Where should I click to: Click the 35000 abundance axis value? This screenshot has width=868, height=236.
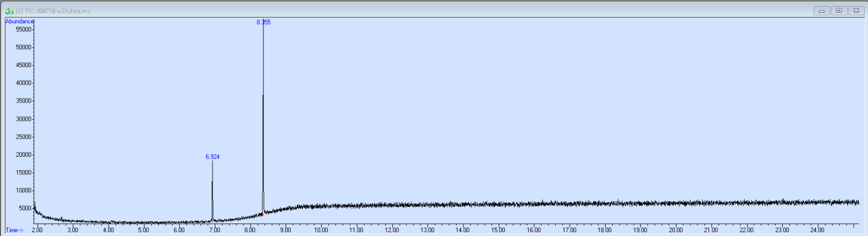[x=24, y=101]
